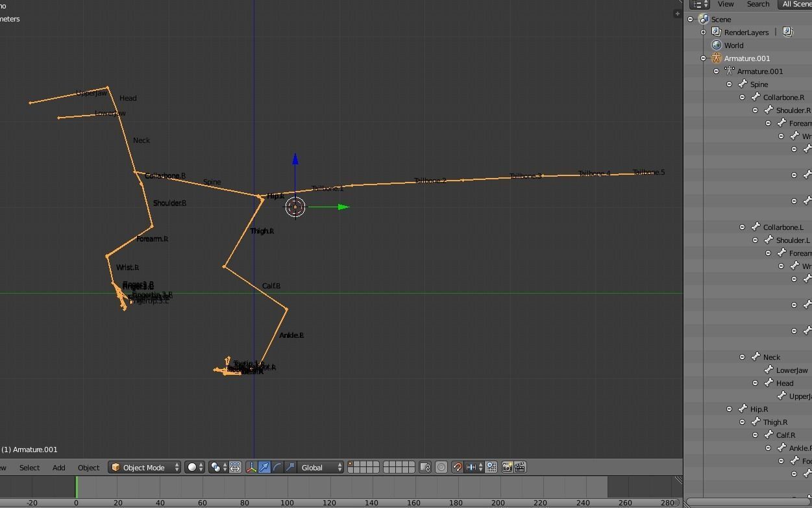Click the OpenGL render animation clapper icon
Screen dimensions: 812x508
click(520, 467)
